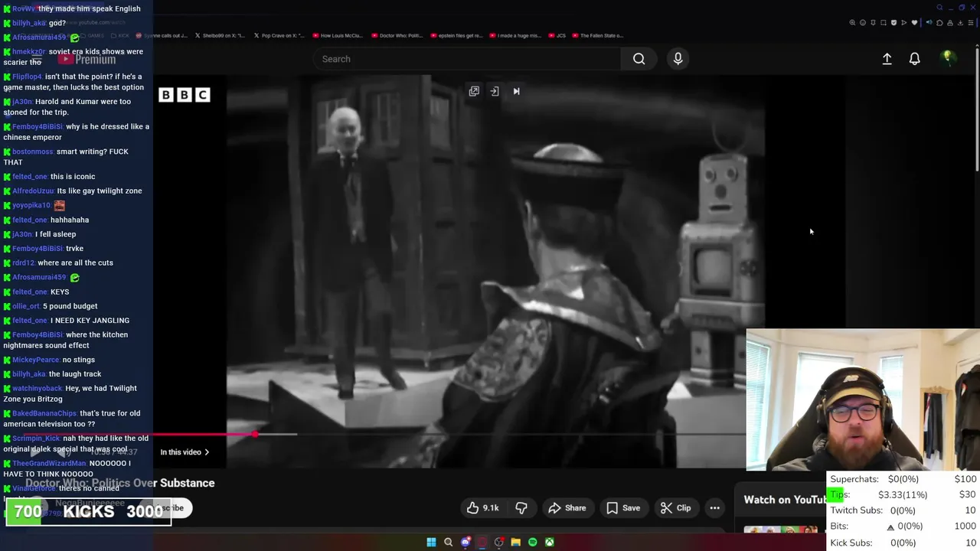Skip to next video with the next icon
980x551 pixels.
[516, 91]
